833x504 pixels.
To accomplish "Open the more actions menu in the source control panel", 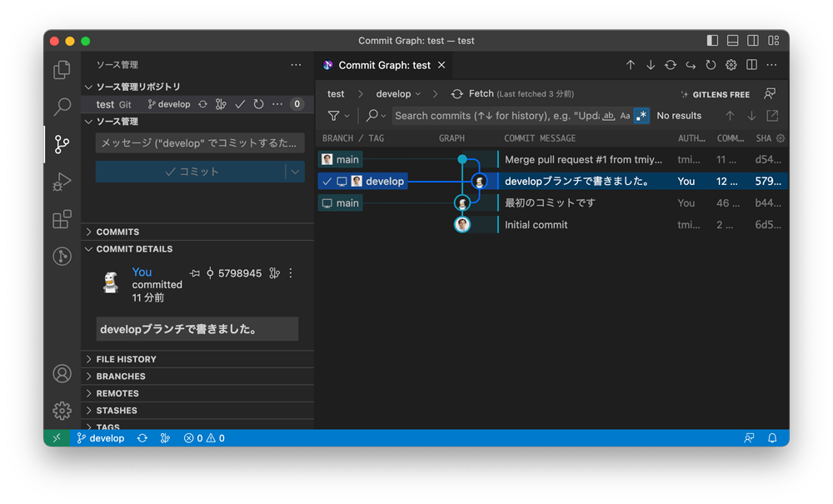I will pos(296,64).
